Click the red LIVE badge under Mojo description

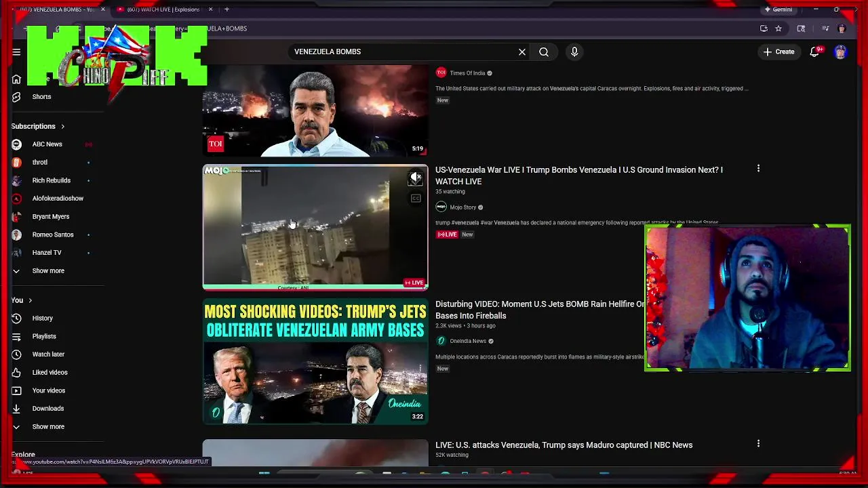[x=447, y=235]
